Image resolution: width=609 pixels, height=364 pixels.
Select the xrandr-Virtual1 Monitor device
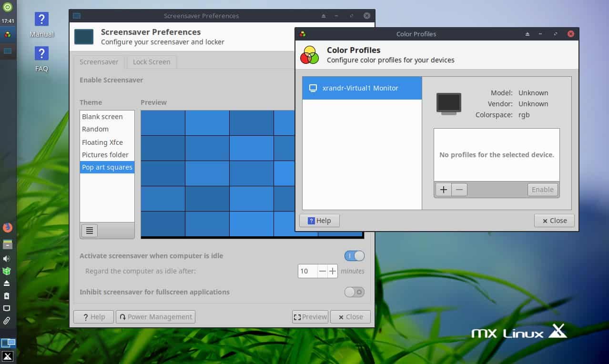[x=362, y=88]
